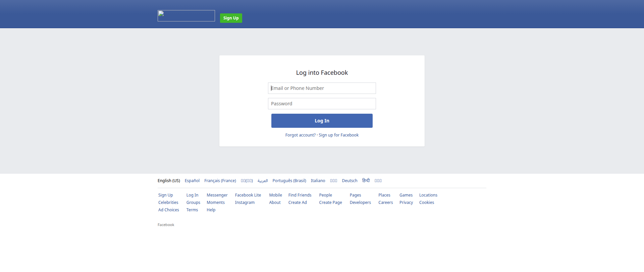Viewport: 644px width, 272px height.
Task: View the Privacy policy link
Action: pyautogui.click(x=406, y=203)
